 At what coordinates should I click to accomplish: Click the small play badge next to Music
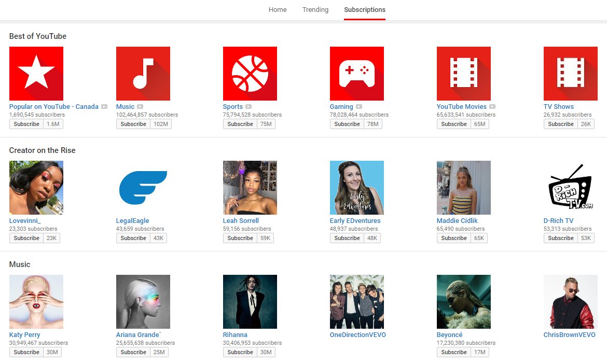click(140, 107)
